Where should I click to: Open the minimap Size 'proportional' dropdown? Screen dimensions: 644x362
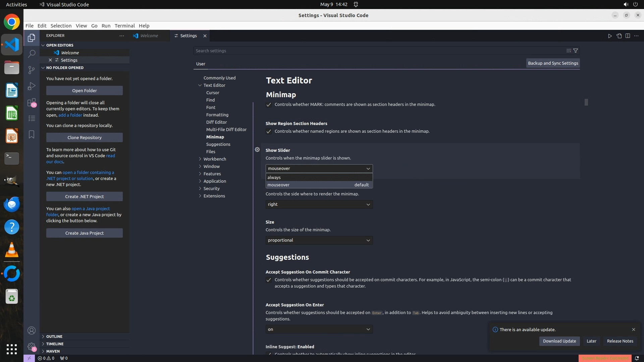pos(319,240)
